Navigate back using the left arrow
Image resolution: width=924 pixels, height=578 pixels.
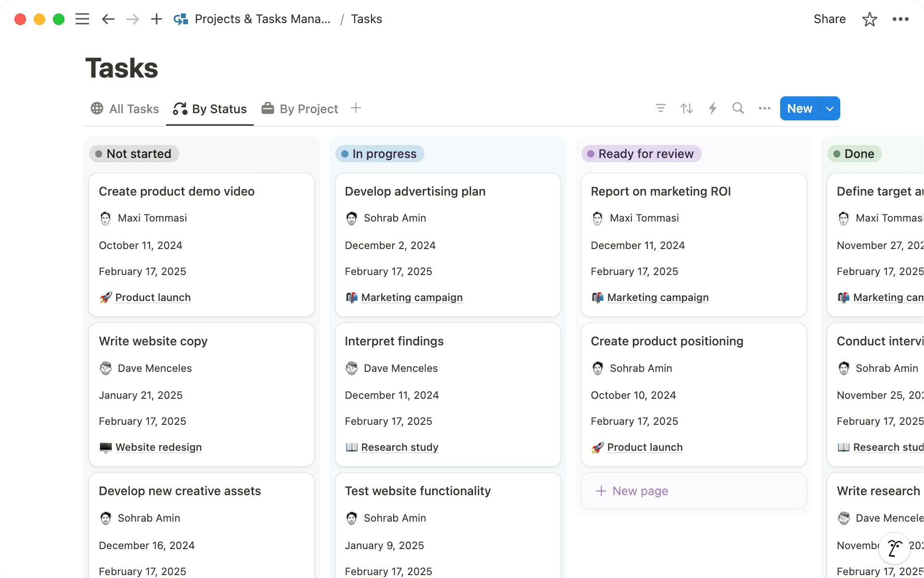108,19
